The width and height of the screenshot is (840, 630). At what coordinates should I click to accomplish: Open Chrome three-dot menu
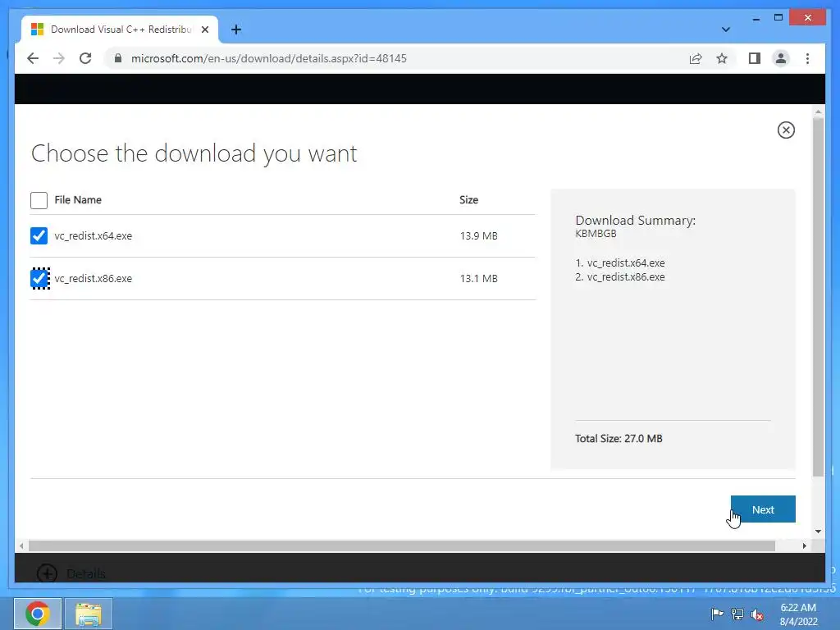pyautogui.click(x=808, y=58)
